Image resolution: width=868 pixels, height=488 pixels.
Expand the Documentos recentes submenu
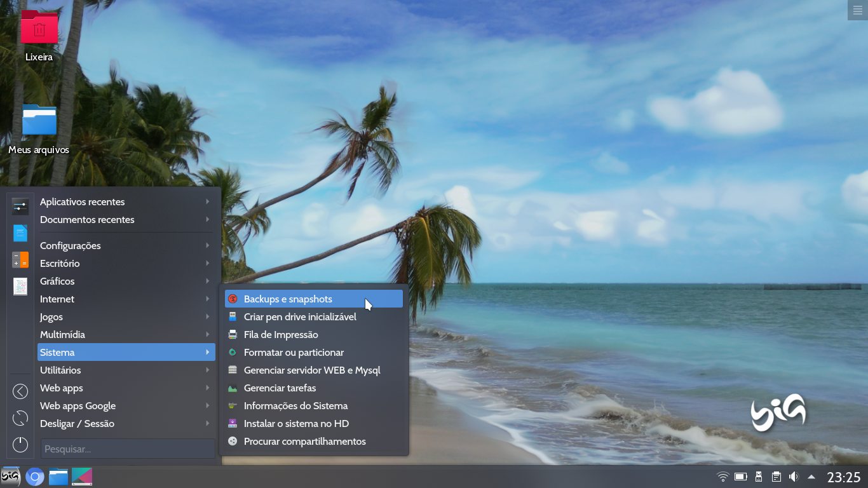coord(126,219)
